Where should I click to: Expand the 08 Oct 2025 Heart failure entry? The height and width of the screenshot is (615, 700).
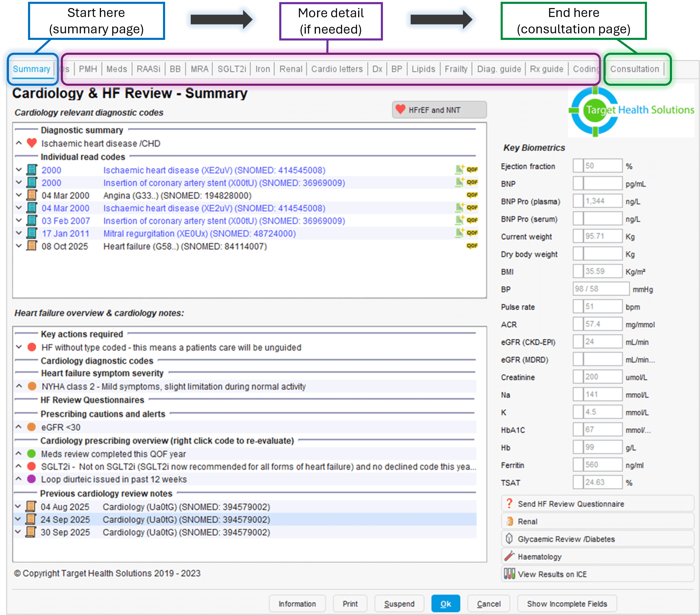[19, 246]
